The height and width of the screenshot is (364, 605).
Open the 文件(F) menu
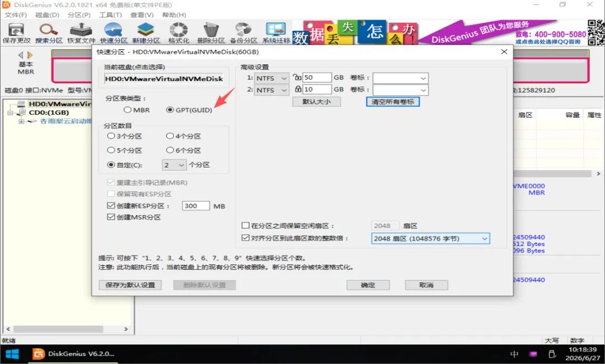16,15
